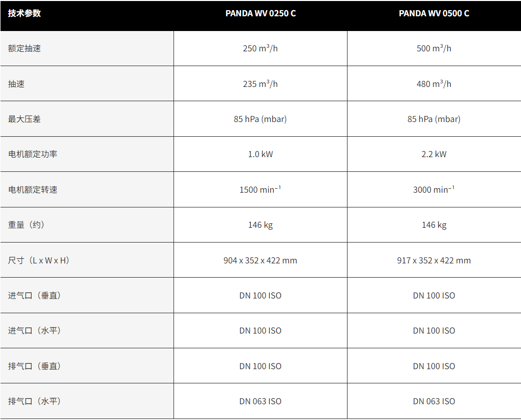Select the PANDA WV 0250 C column header
Viewport: 521px width, 420px height.
[x=260, y=14]
